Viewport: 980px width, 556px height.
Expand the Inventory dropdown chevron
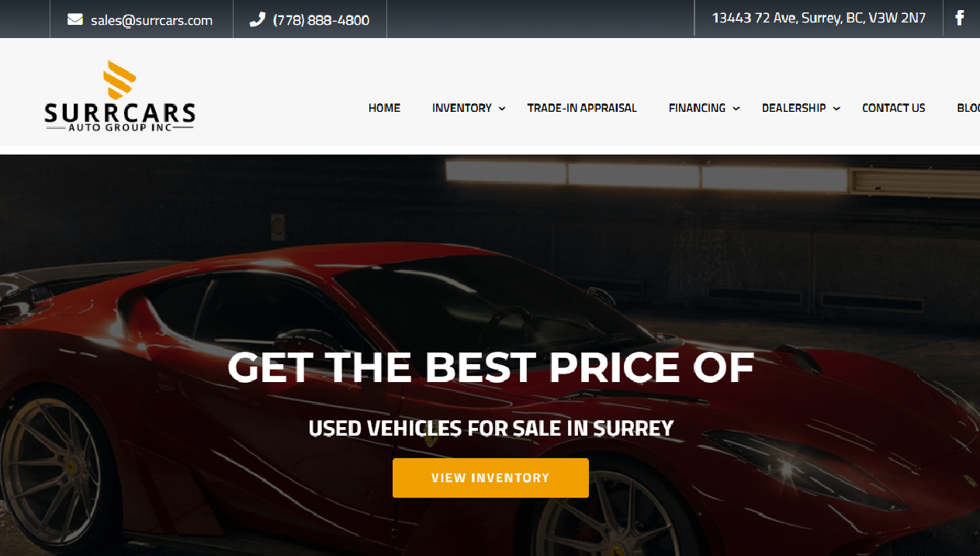point(502,109)
